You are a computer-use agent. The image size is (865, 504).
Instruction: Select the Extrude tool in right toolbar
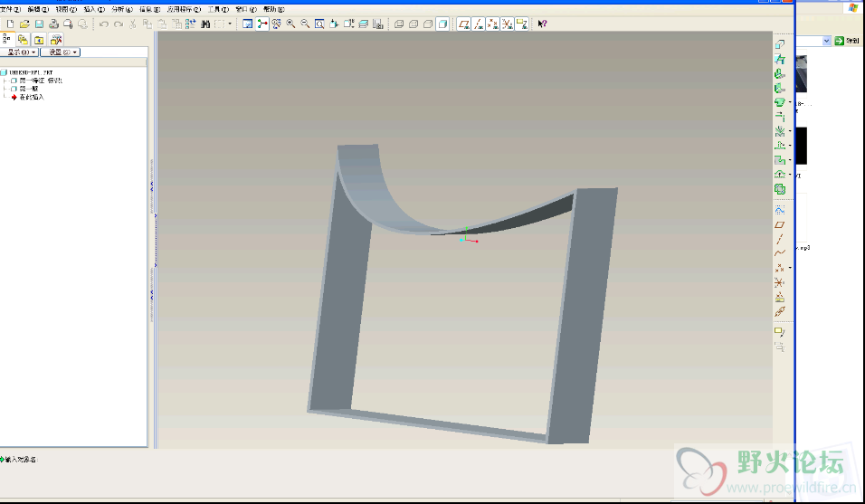(x=779, y=44)
